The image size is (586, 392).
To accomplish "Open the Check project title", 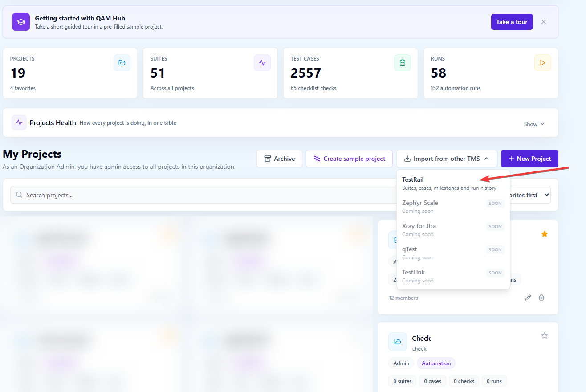I will tap(421, 338).
